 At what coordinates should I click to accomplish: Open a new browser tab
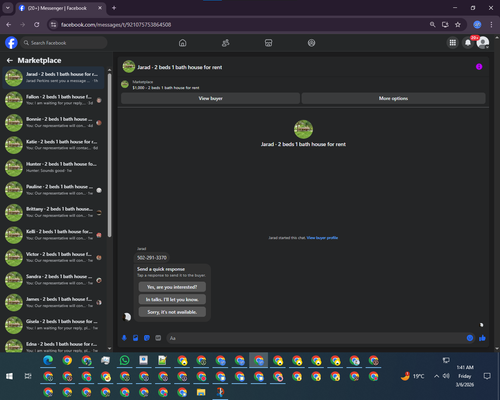114,8
